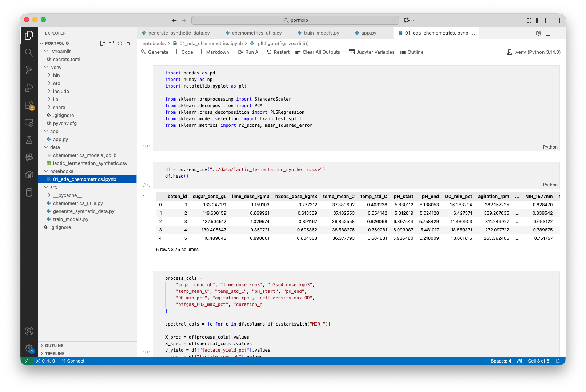Open Source Control view
The image size is (586, 392).
(29, 70)
